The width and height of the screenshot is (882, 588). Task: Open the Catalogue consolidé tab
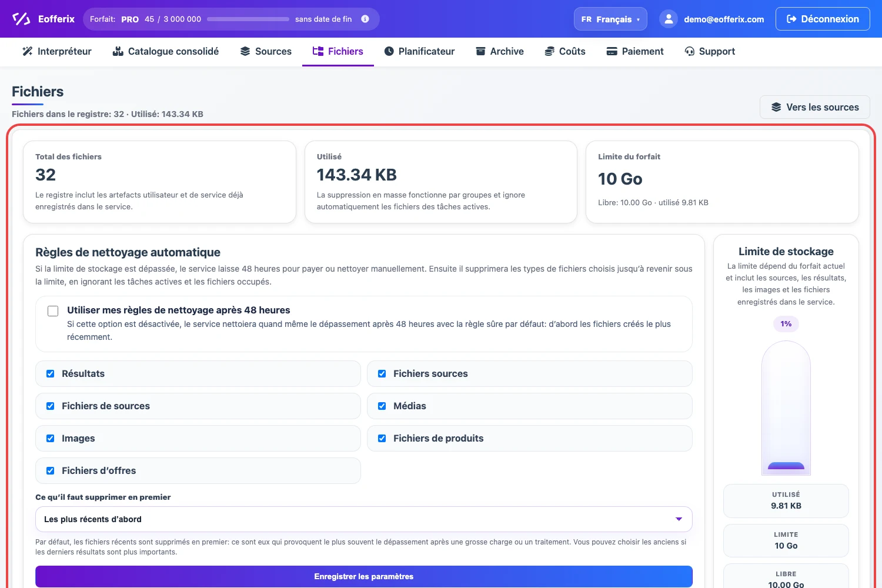coord(165,51)
